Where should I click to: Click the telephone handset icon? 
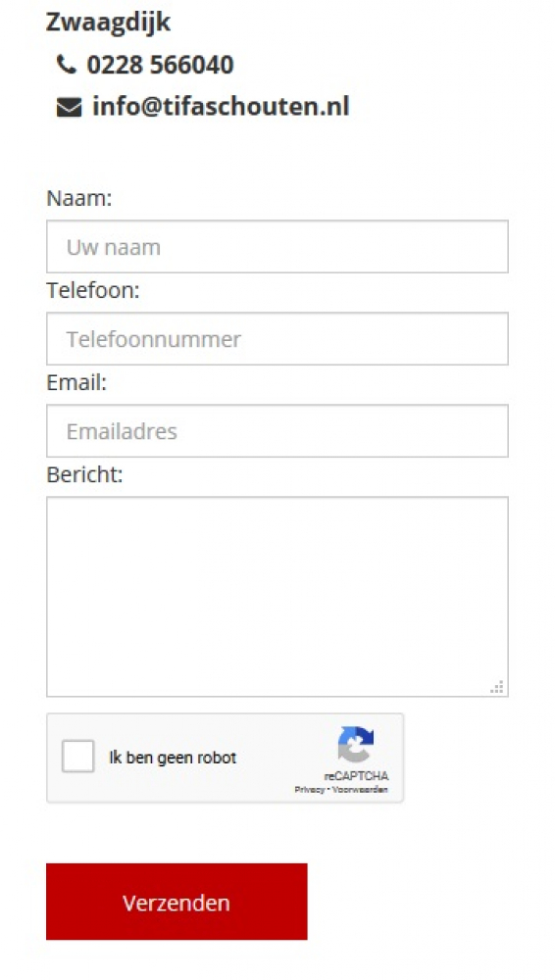(67, 65)
